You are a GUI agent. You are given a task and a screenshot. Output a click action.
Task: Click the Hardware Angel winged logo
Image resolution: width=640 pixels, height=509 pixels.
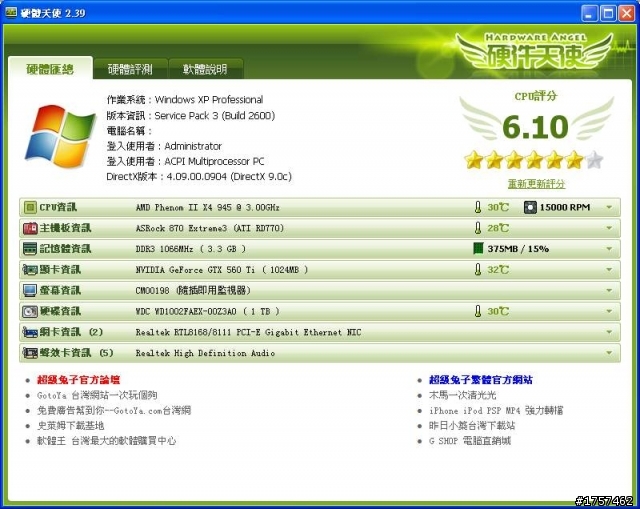(x=535, y=52)
